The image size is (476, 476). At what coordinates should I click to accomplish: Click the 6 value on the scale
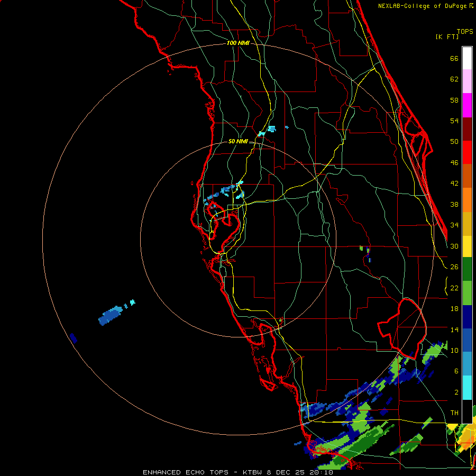456,371
